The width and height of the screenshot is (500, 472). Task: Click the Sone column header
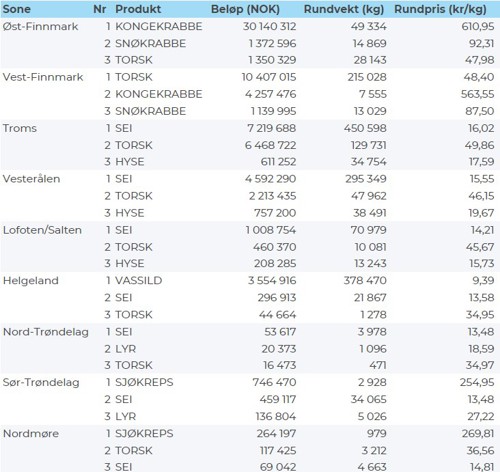pos(16,9)
